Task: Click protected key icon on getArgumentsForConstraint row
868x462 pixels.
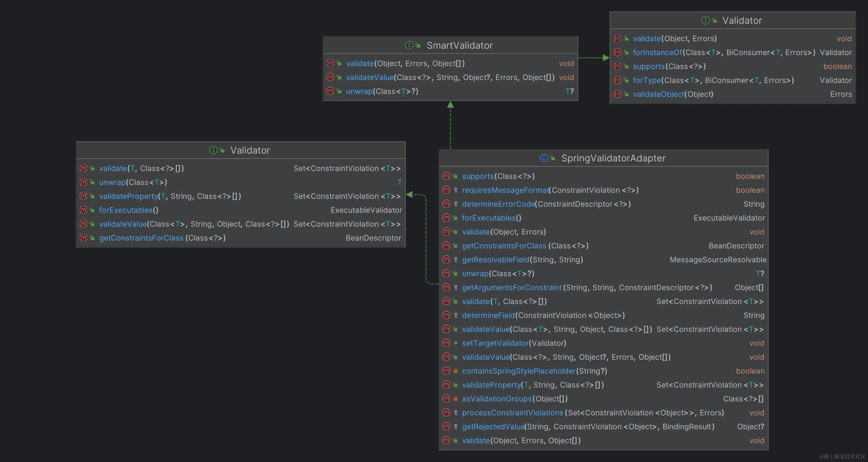Action: [455, 287]
